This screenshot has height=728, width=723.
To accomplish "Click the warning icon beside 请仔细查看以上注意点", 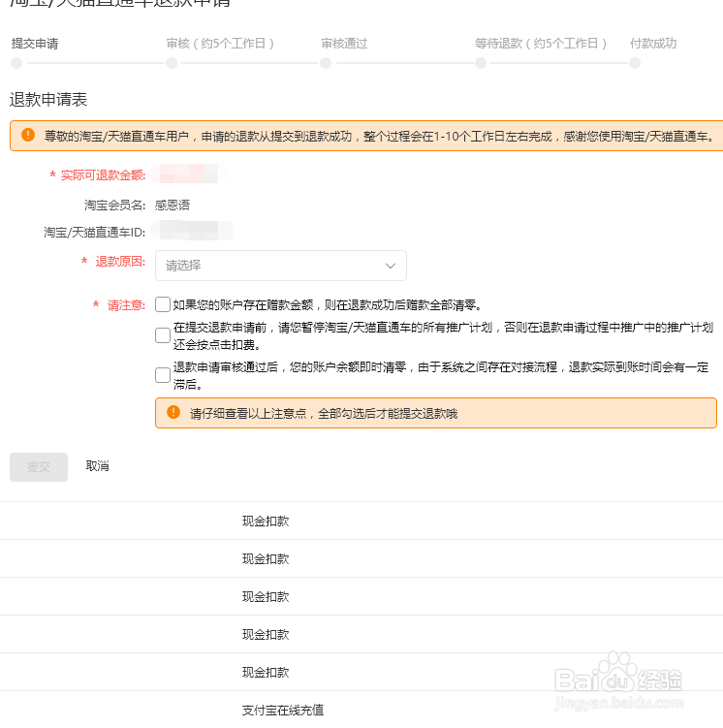I will tap(173, 412).
